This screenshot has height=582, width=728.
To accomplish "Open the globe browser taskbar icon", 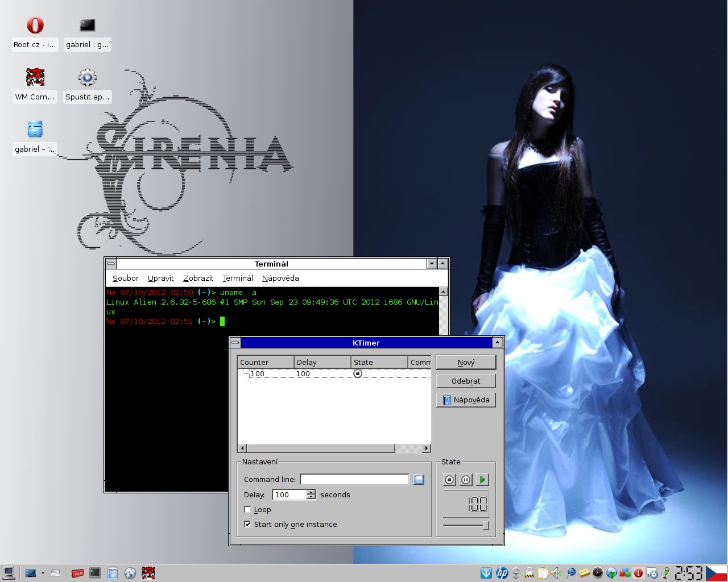I will (130, 573).
